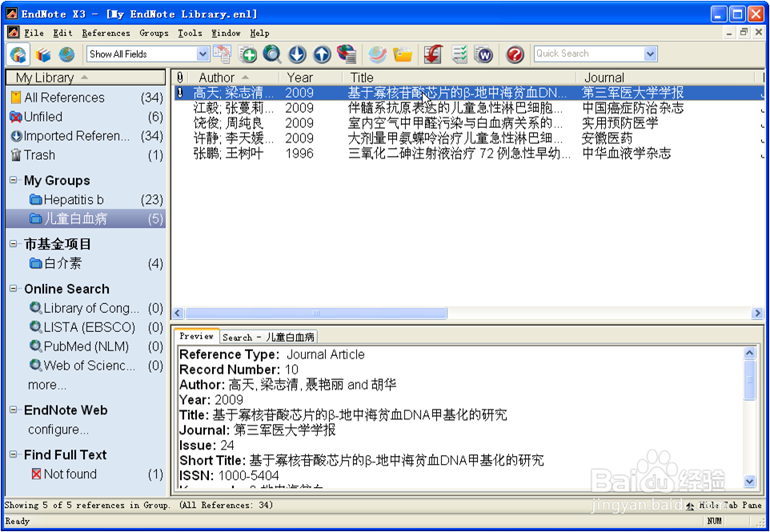770x532 pixels.
Task: Click the Imported References group icon
Action: coord(16,136)
